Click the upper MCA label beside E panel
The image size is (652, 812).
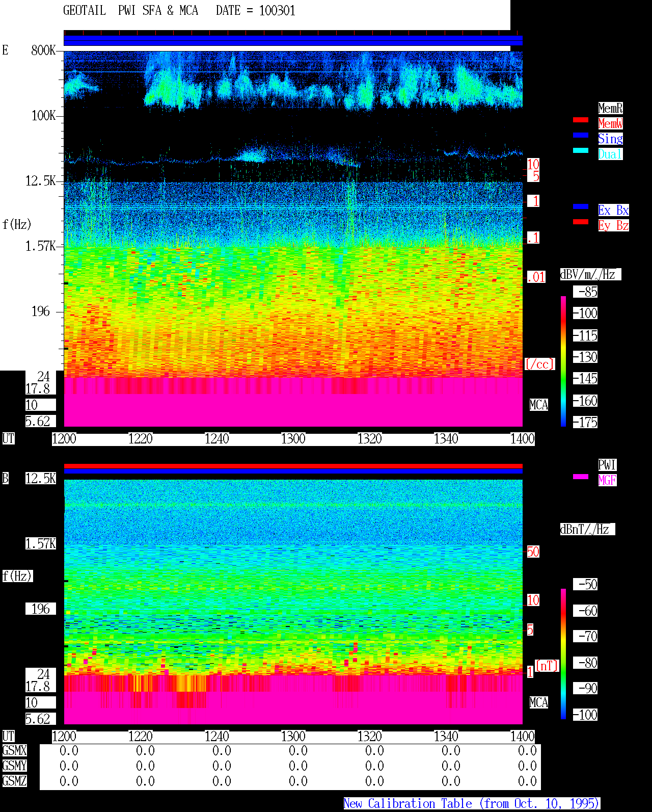(x=539, y=405)
